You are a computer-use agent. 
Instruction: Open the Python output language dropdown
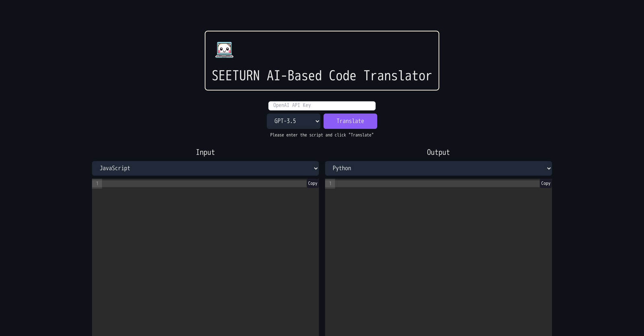438,168
